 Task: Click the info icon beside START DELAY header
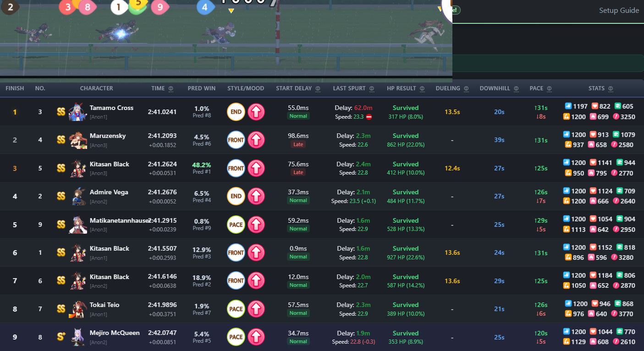318,88
